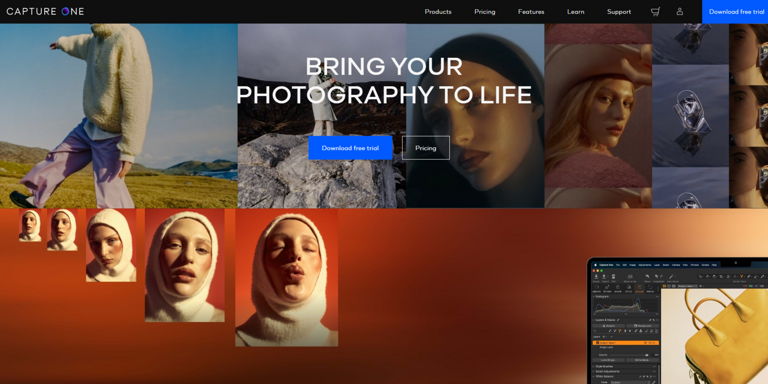Click the 'BRING YOUR PHOTOGRAPHY TO LIFE' heading
Screen dimensions: 768x384
(x=384, y=81)
